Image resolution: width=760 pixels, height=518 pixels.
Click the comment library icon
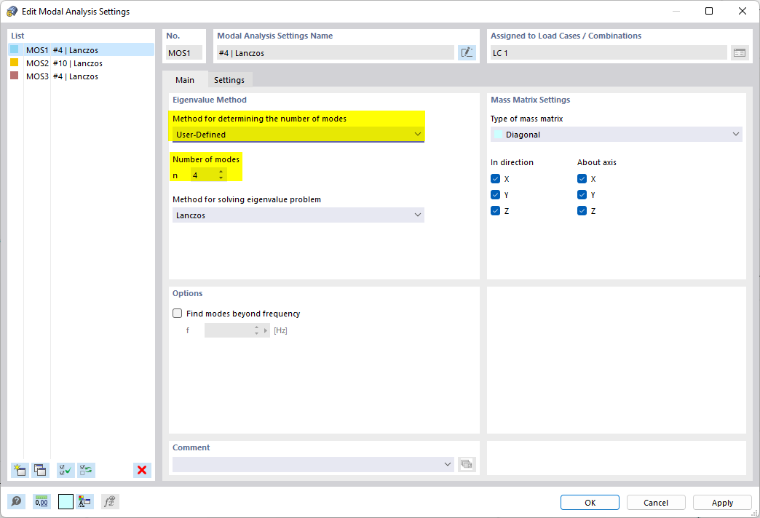click(x=467, y=464)
